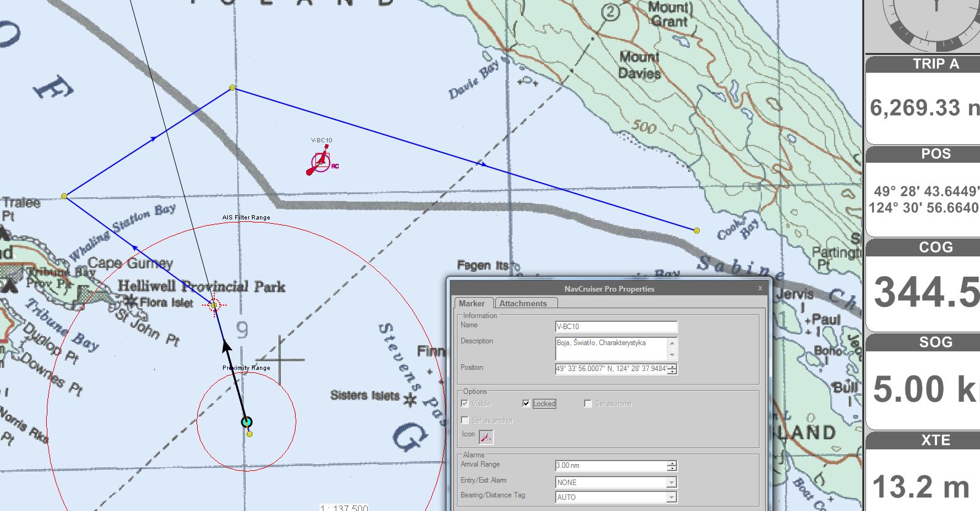This screenshot has height=511, width=980.
Task: Click the northern route waypoint at top
Action: pyautogui.click(x=232, y=88)
